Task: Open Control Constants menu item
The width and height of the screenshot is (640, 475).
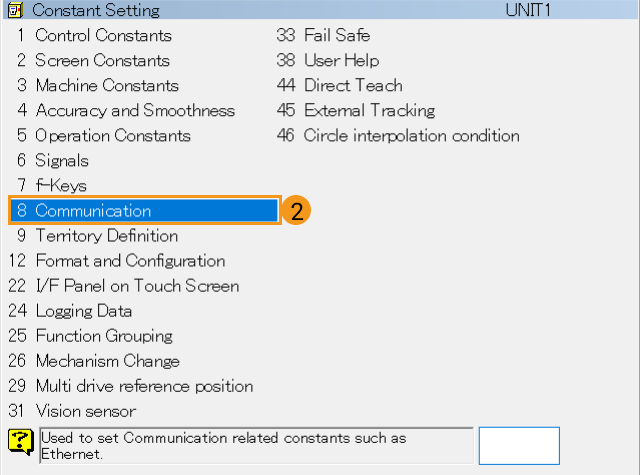Action: click(x=102, y=35)
